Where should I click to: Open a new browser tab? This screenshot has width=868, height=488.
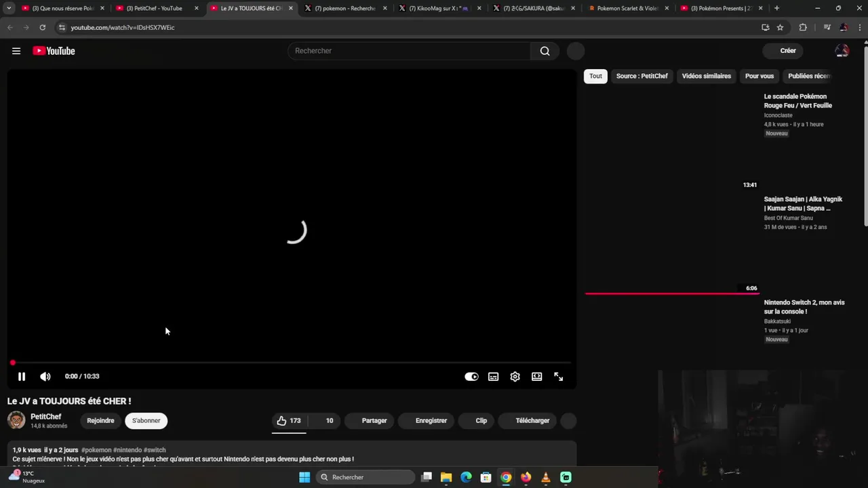point(776,8)
